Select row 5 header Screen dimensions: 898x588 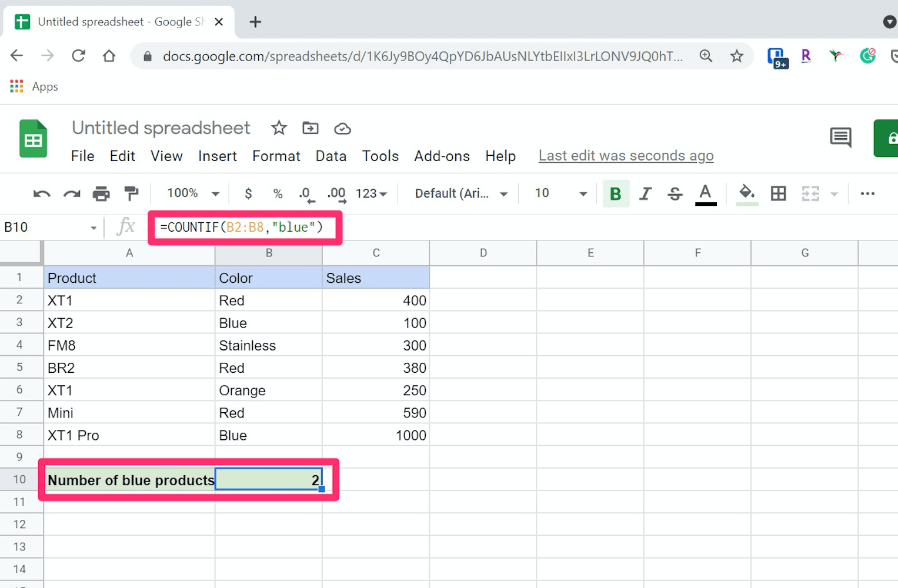20,367
